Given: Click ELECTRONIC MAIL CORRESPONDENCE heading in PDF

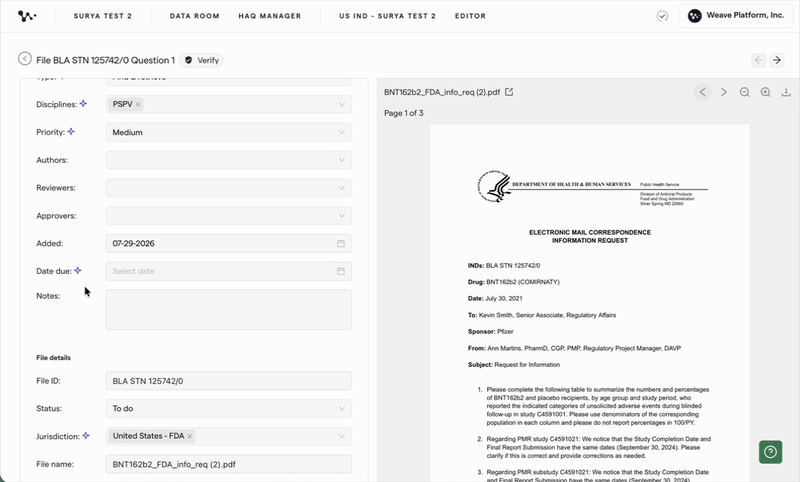Looking at the screenshot, I should [x=590, y=232].
